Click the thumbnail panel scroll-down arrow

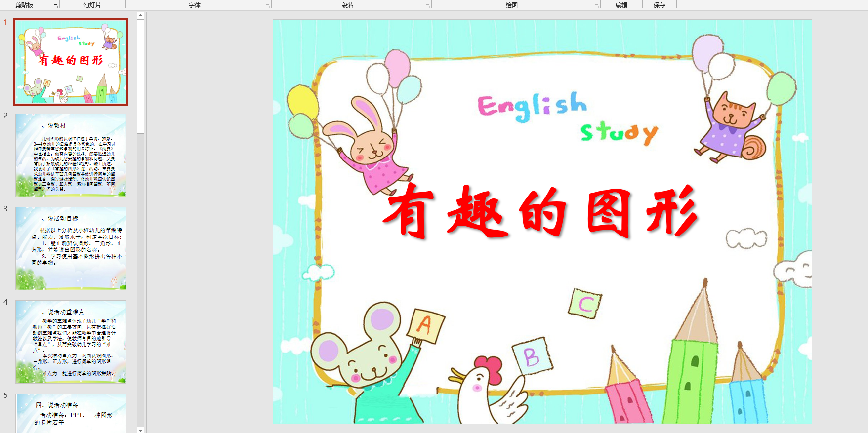(x=140, y=430)
